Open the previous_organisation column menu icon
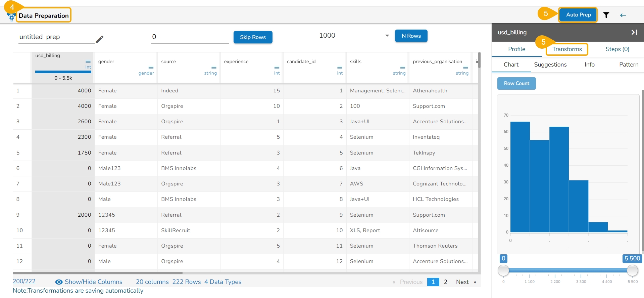 pyautogui.click(x=465, y=67)
